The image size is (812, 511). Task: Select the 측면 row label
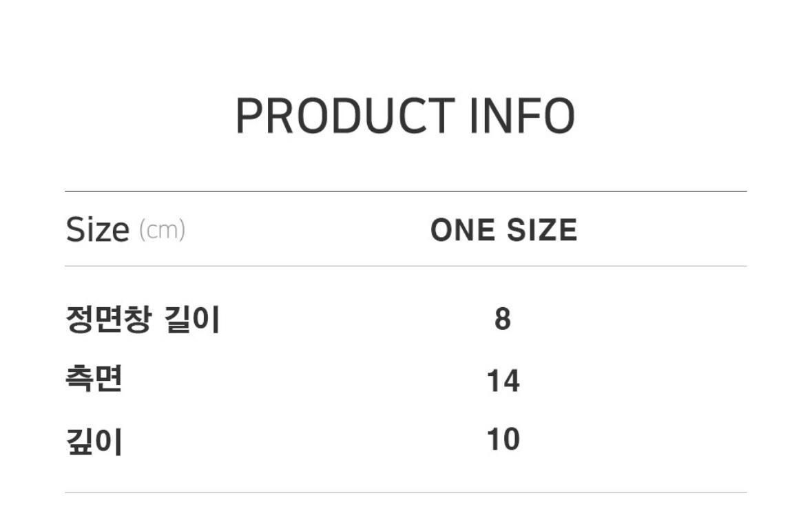click(x=94, y=379)
